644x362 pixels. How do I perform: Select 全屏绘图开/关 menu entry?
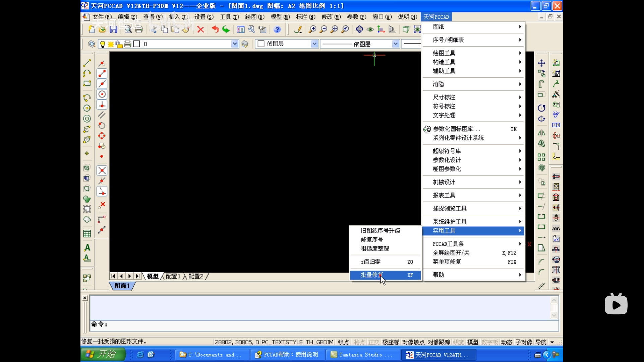(473, 253)
